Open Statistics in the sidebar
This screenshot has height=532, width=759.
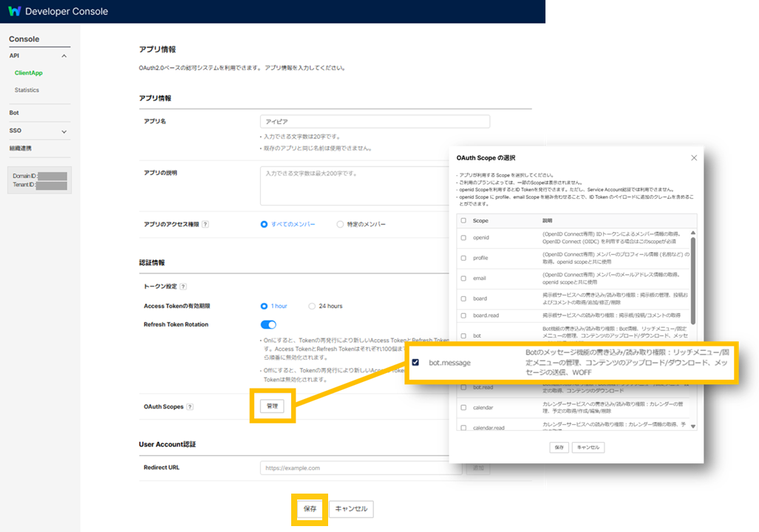coord(27,90)
